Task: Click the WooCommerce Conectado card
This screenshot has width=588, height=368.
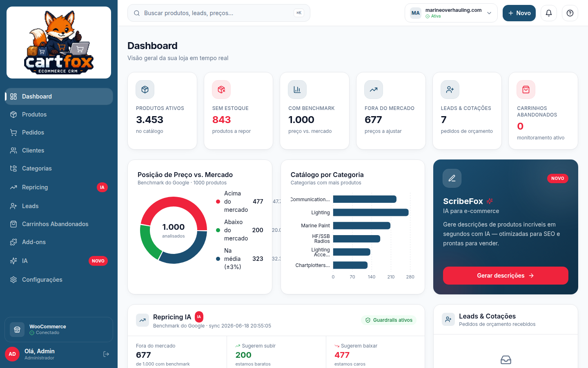Action: pyautogui.click(x=59, y=330)
